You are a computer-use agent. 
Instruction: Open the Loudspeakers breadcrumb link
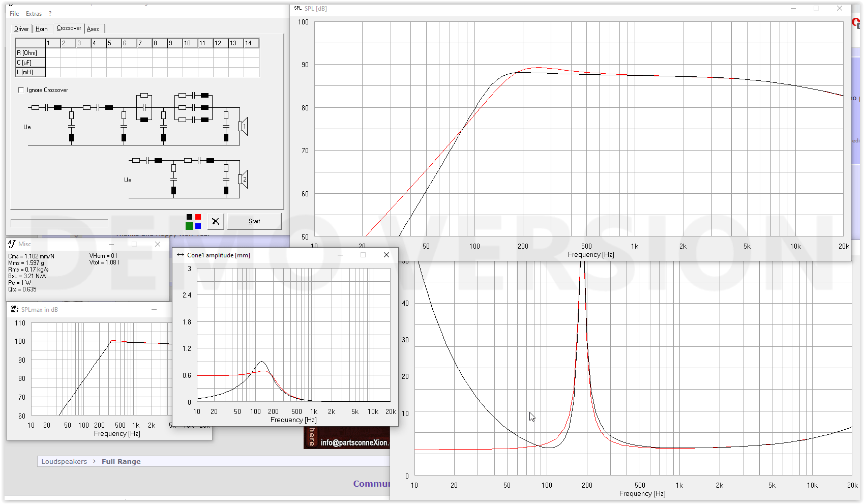pos(64,461)
